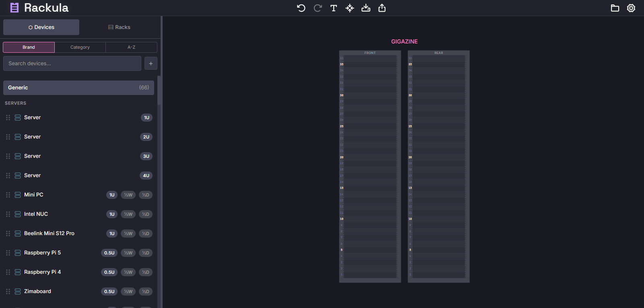The height and width of the screenshot is (308, 644).
Task: Collapse the Generic device group
Action: click(78, 88)
